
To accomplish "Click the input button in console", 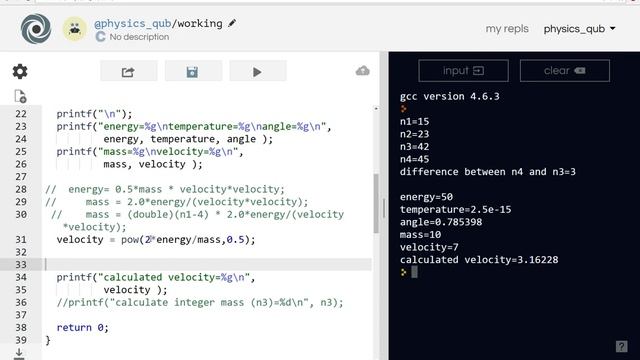I will pos(463,71).
